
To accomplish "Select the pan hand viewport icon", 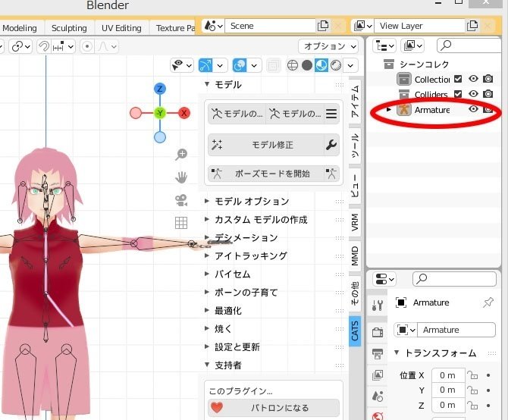I will (x=181, y=177).
